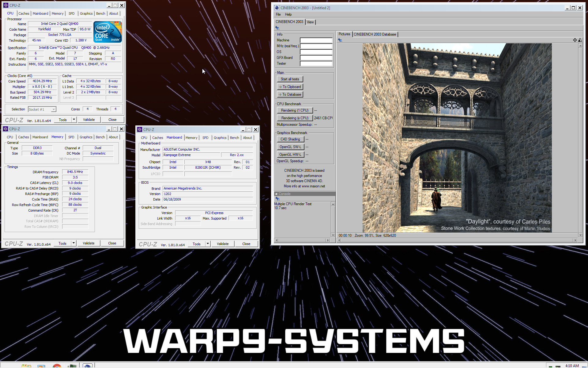This screenshot has height=368, width=588.
Task: Switch to the CINEBENCH 2003 Database tab
Action: coord(375,34)
